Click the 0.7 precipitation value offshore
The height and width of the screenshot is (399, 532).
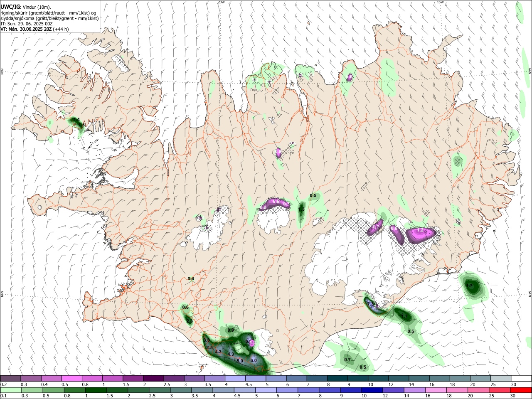pyautogui.click(x=347, y=360)
